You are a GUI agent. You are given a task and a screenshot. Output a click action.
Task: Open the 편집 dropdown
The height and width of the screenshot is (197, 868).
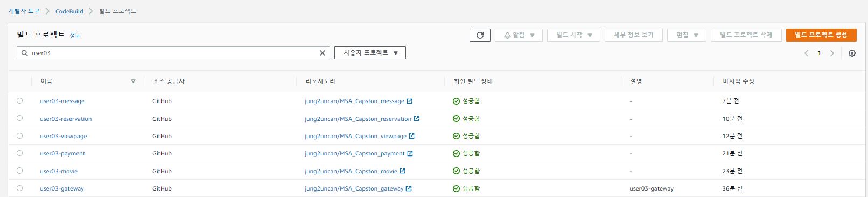[687, 35]
